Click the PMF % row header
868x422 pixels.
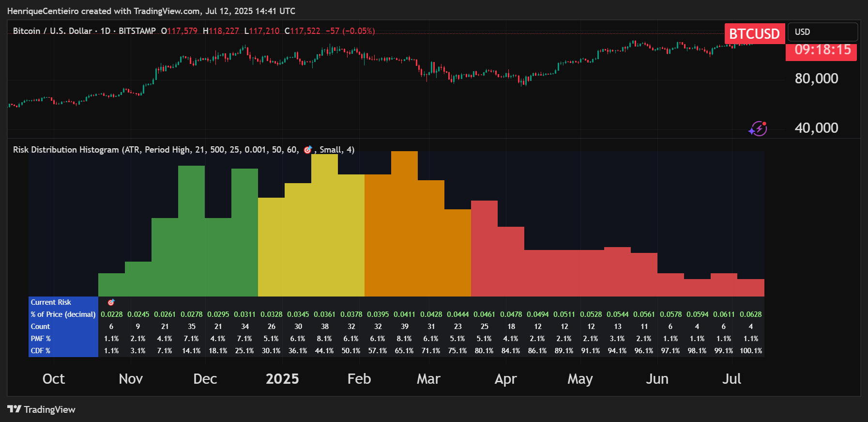63,339
